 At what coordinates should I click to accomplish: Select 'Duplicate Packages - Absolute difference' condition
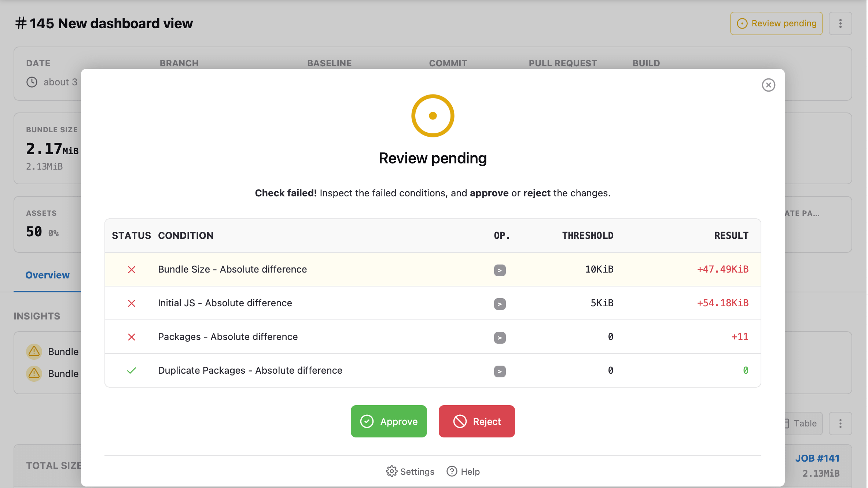[x=250, y=370]
